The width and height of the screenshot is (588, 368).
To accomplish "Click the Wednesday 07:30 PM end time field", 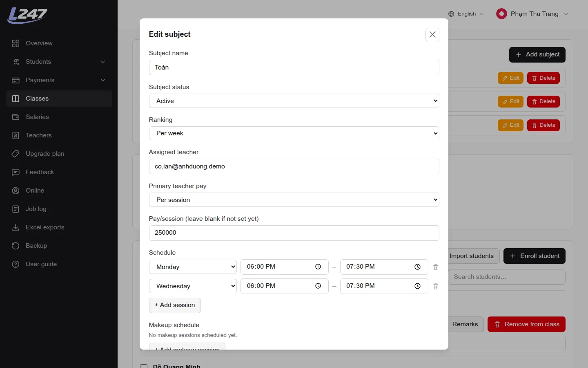I will [384, 286].
